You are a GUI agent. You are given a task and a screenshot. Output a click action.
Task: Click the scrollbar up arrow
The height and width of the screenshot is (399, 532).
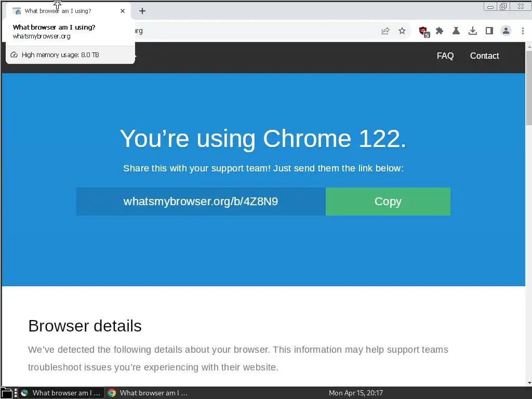(528, 46)
